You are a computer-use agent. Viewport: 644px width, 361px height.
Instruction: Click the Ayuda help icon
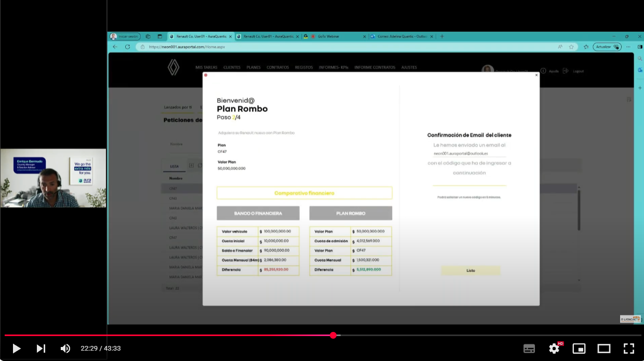[543, 71]
